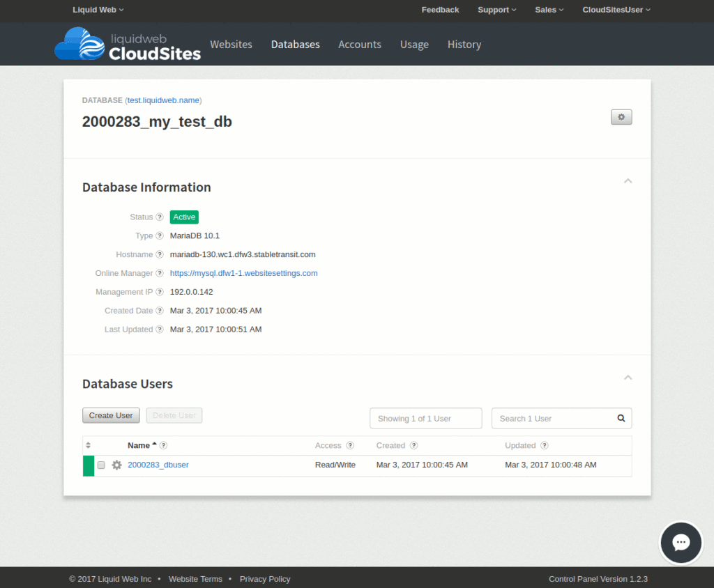Click the Last Updated help icon
Screen dimensions: 714x588
tap(160, 329)
